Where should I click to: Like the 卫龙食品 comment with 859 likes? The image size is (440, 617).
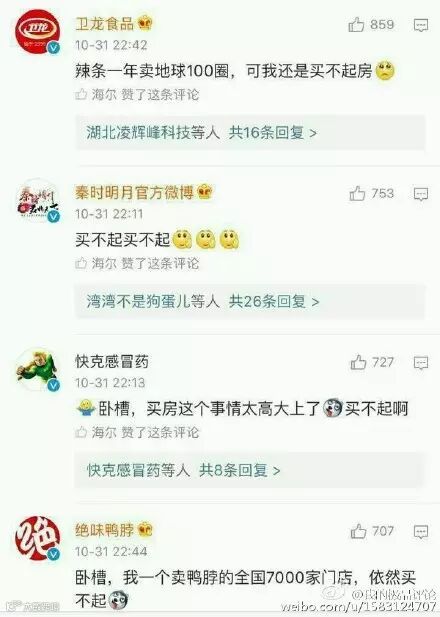pyautogui.click(x=357, y=24)
